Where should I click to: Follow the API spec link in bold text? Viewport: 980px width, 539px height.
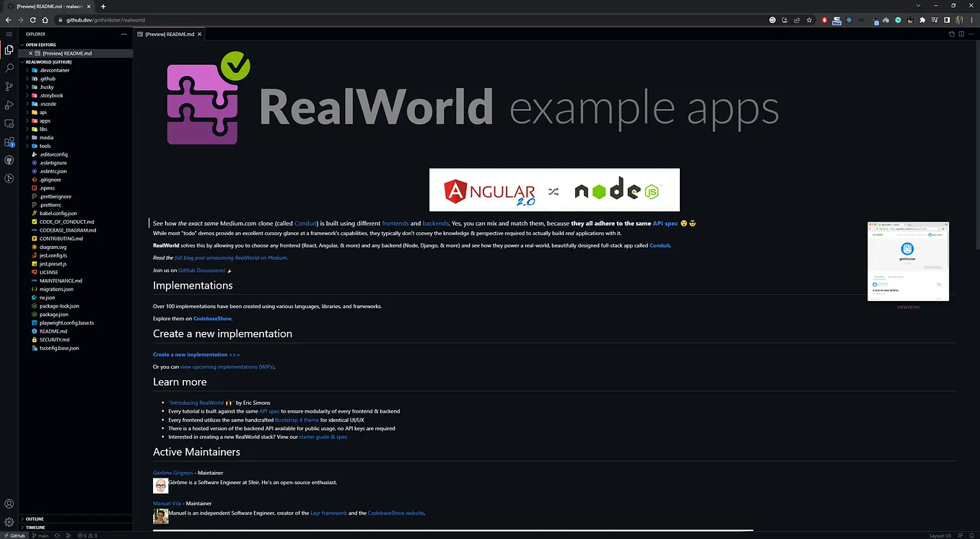[x=665, y=224]
